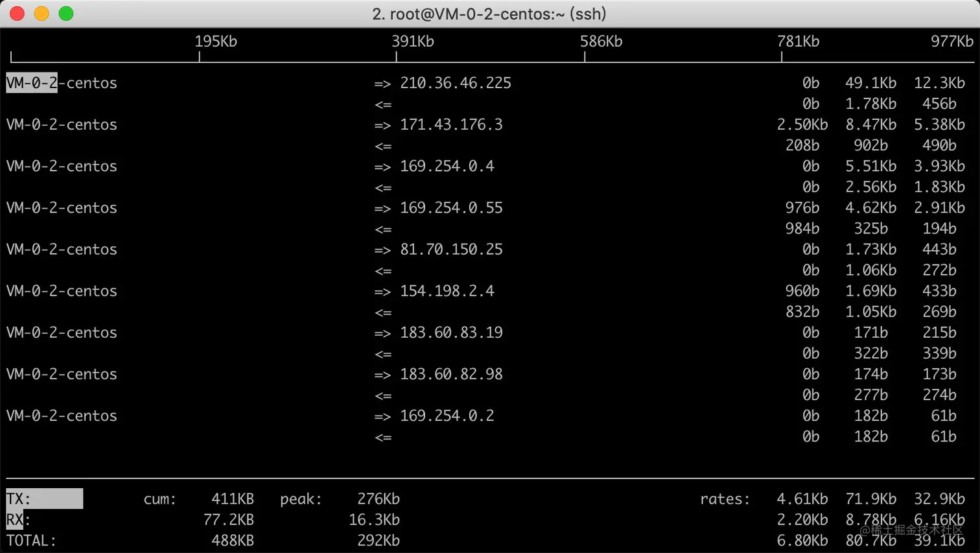Select IP address 169.254.0.2
Image resolution: width=980 pixels, height=553 pixels.
(x=447, y=416)
